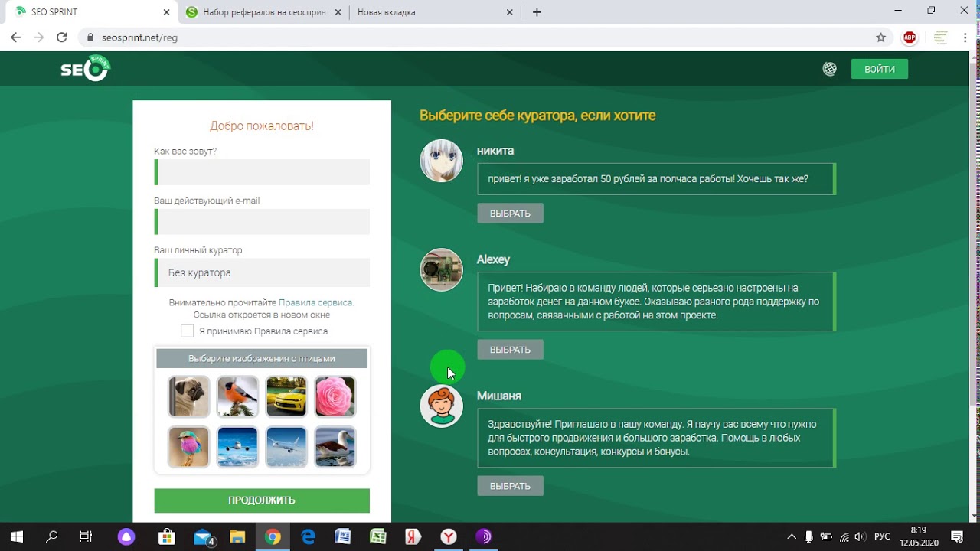
Task: Click никита's anime avatar
Action: point(442,161)
